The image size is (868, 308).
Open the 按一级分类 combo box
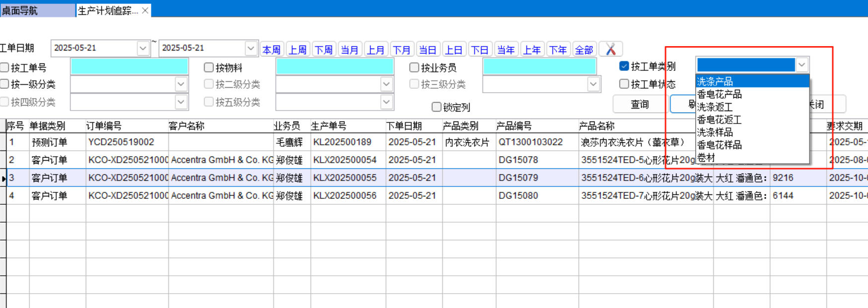tap(181, 84)
